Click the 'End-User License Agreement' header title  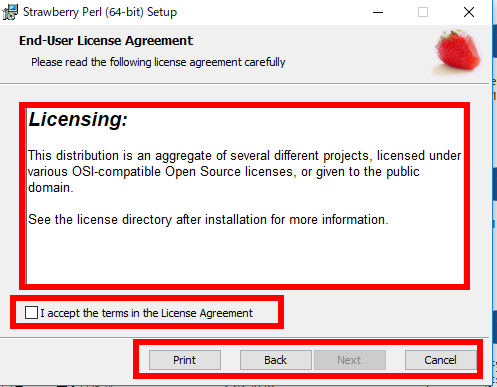point(106,41)
